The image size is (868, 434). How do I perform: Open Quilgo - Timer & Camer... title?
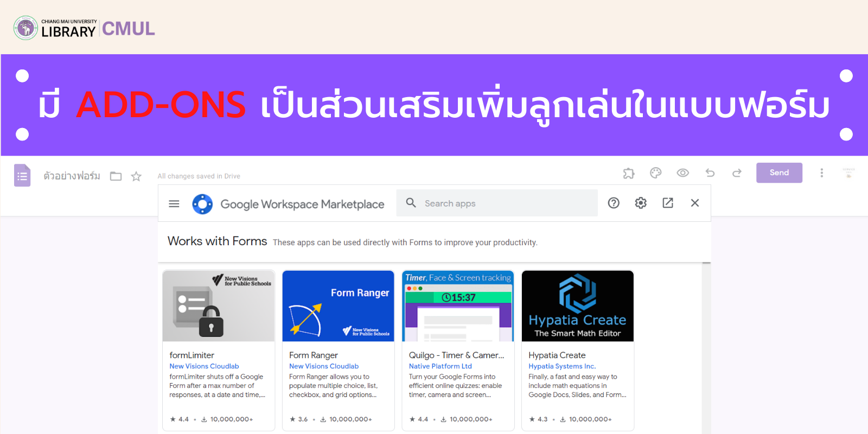(456, 355)
